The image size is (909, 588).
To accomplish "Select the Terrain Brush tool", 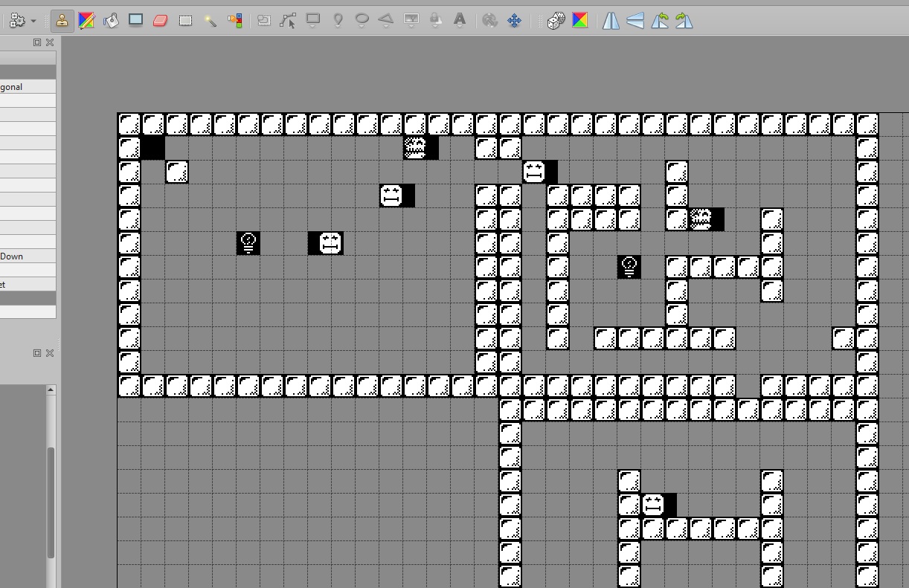I will click(86, 21).
